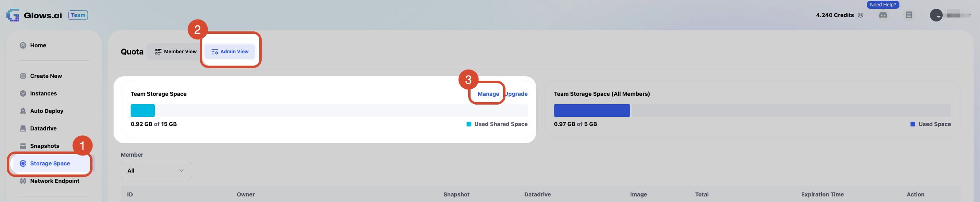The height and width of the screenshot is (202, 980).
Task: Click the Datadrive column header
Action: click(537, 194)
